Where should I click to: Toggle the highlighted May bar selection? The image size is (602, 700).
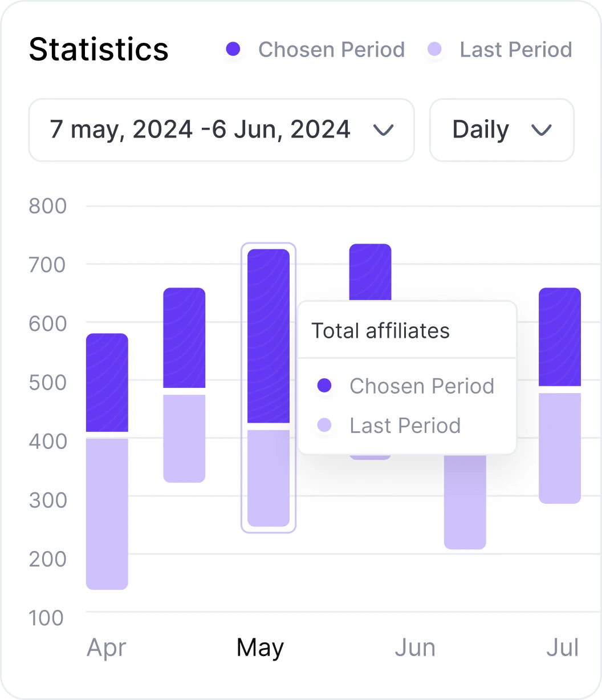coord(269,388)
